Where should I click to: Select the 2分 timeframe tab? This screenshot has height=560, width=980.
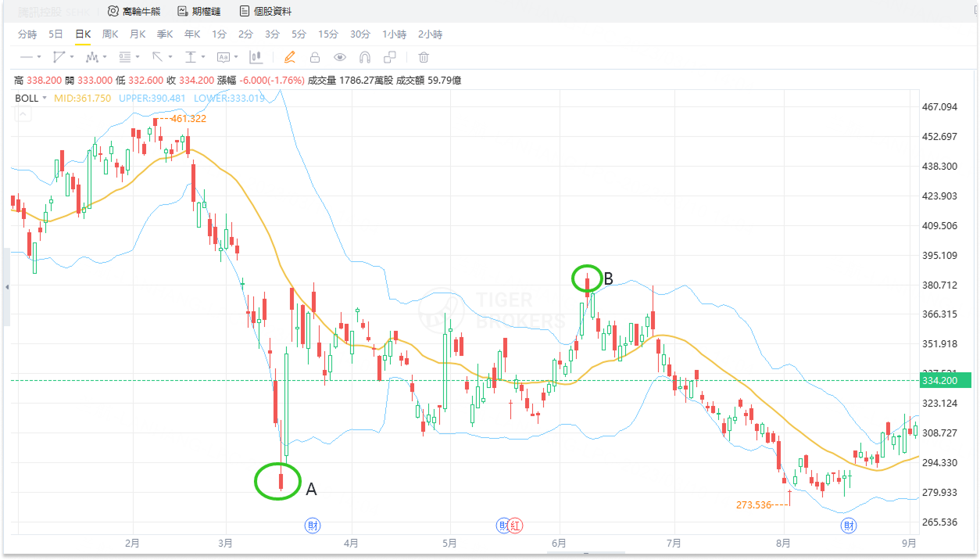tap(245, 34)
